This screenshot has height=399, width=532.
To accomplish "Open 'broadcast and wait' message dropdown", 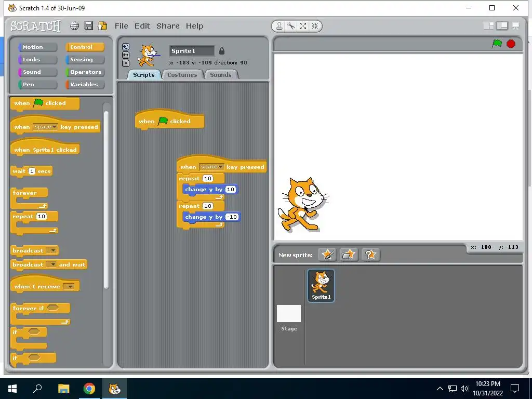I will coord(51,264).
